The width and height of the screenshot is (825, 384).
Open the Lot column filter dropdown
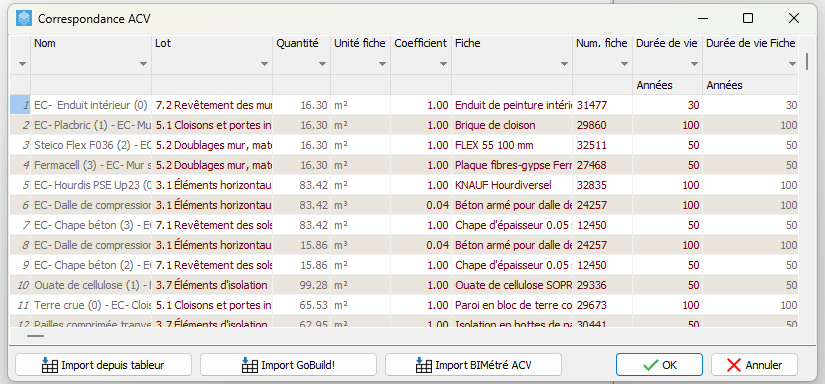[264, 64]
